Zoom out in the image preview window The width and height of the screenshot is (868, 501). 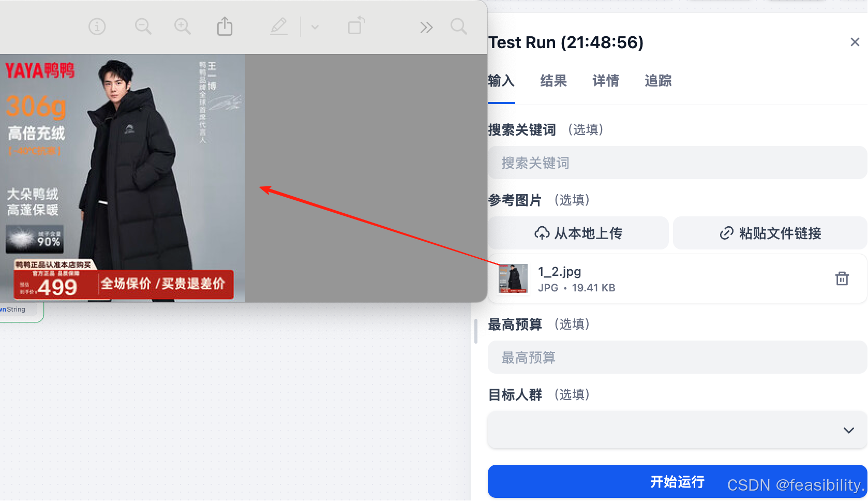point(143,26)
